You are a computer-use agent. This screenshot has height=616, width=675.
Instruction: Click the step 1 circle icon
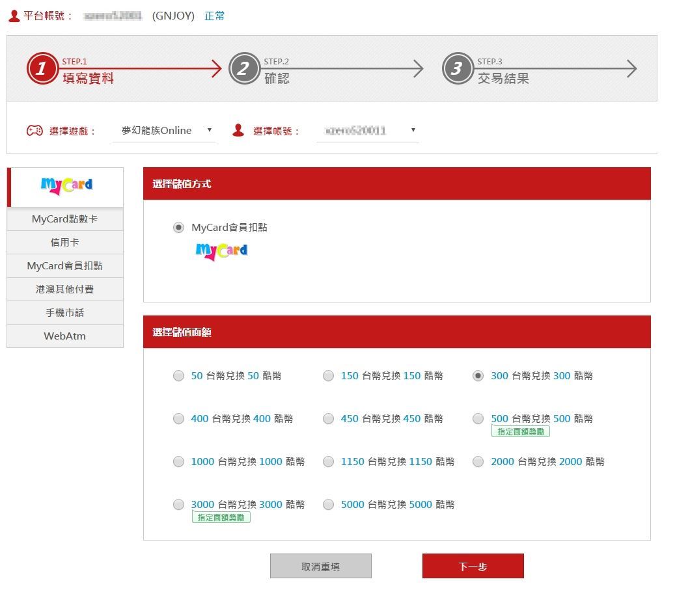tap(42, 68)
